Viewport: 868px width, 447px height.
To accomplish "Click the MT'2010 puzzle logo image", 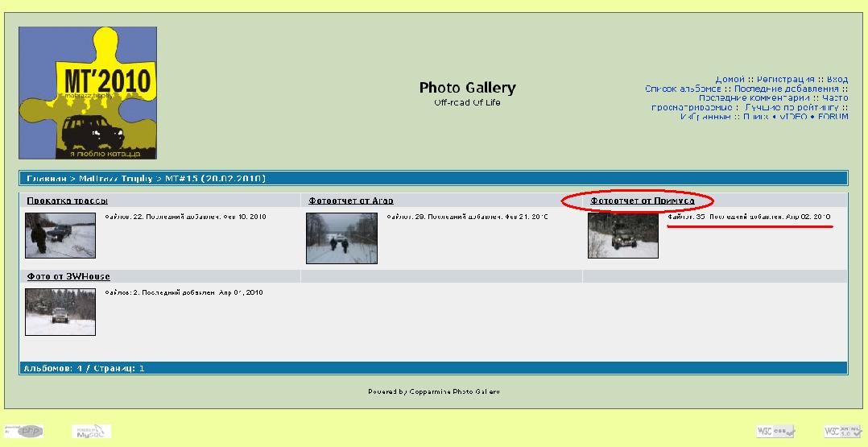I will click(88, 93).
